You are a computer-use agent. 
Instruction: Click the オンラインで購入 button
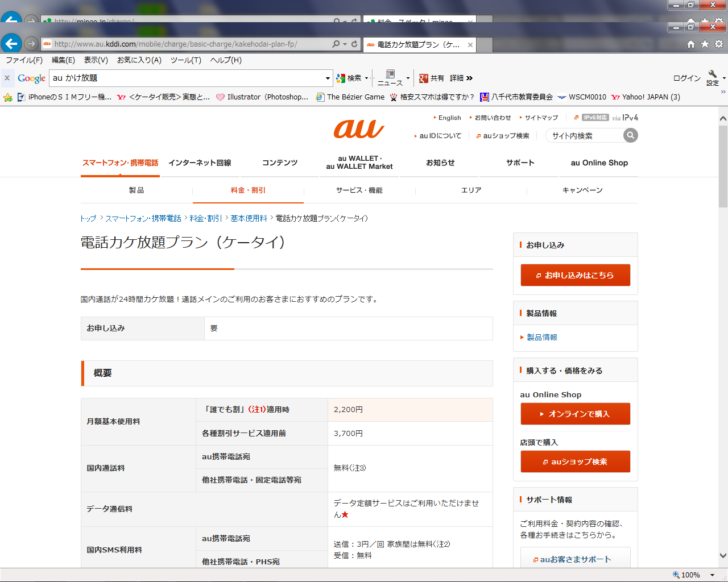[x=576, y=414]
